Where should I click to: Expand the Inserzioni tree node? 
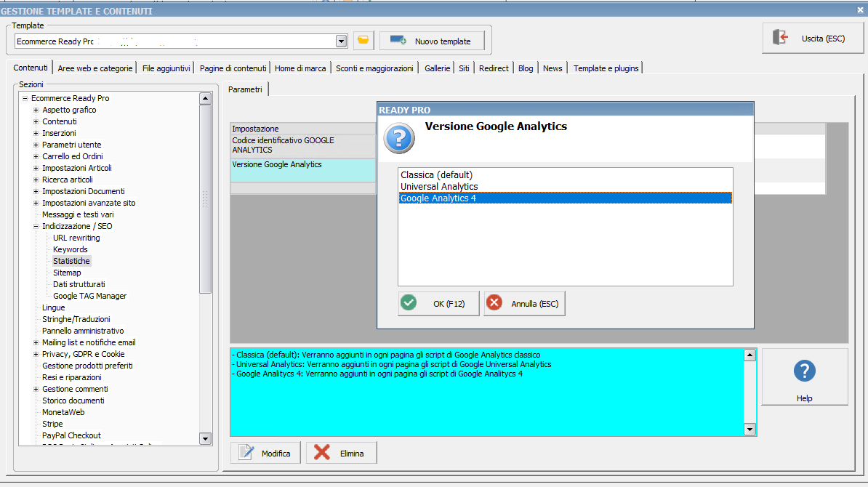pyautogui.click(x=36, y=133)
